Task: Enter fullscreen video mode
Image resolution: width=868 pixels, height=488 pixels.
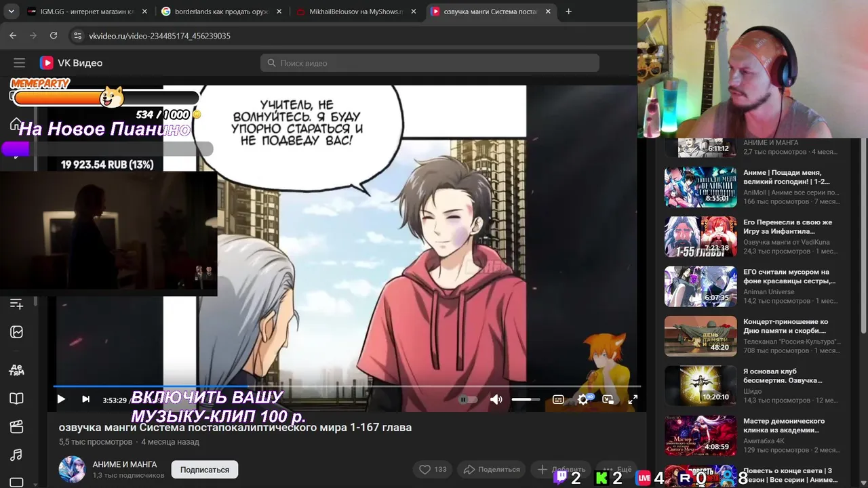Action: [x=633, y=399]
